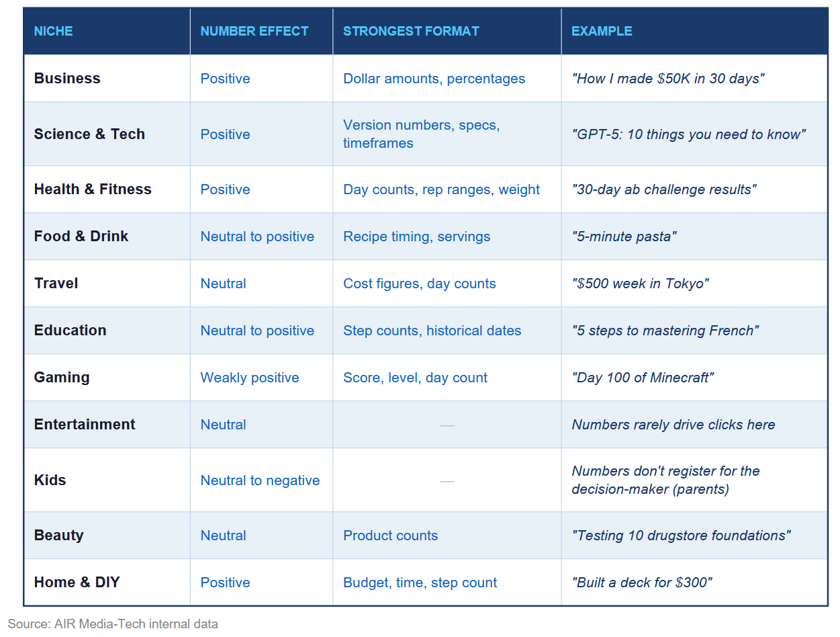Select the EXAMPLE column header
The image size is (840, 637).
pyautogui.click(x=602, y=31)
